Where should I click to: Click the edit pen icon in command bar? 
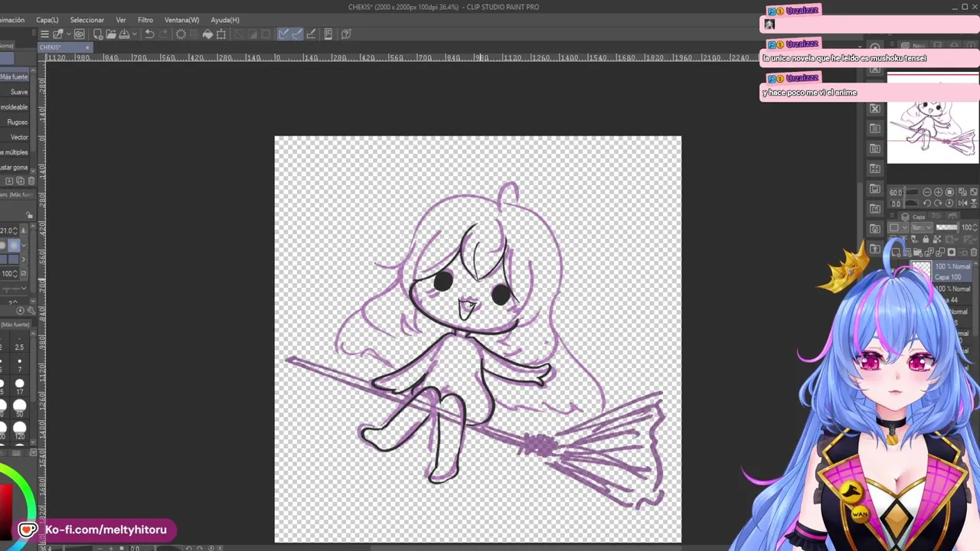tap(57, 34)
